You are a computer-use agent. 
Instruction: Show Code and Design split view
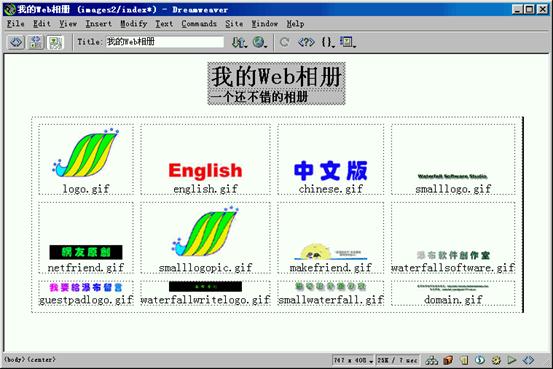tap(36, 42)
